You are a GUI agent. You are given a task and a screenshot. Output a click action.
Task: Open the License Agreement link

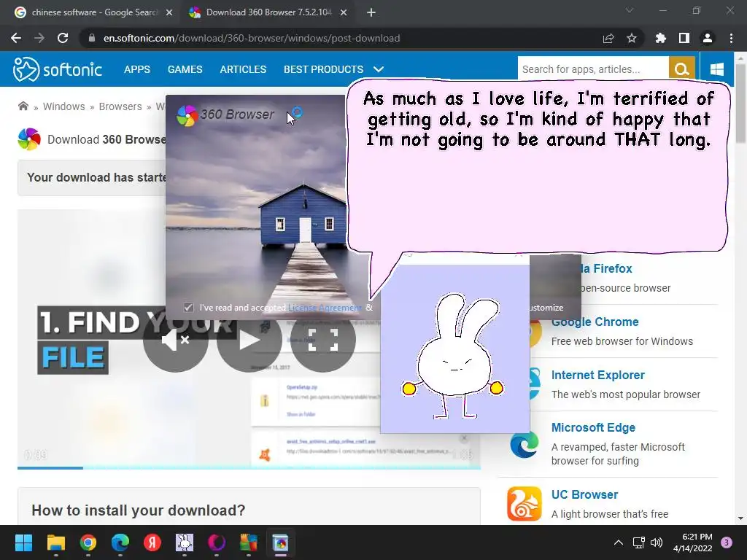(x=325, y=308)
